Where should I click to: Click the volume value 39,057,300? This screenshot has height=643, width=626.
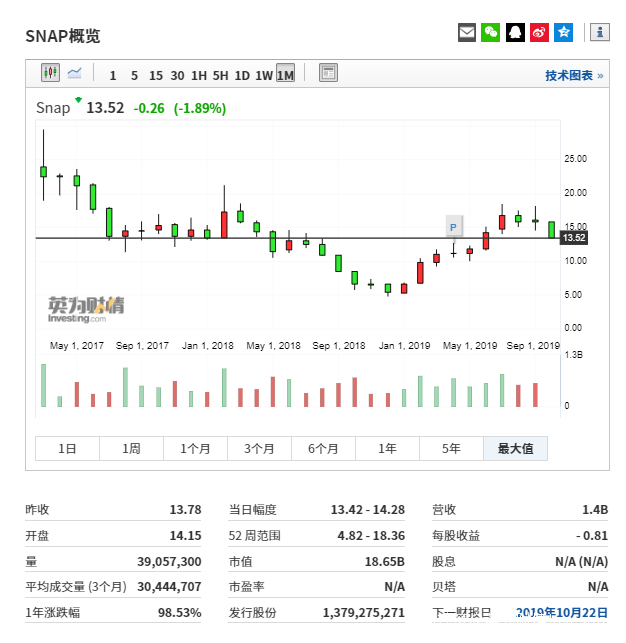click(x=169, y=561)
